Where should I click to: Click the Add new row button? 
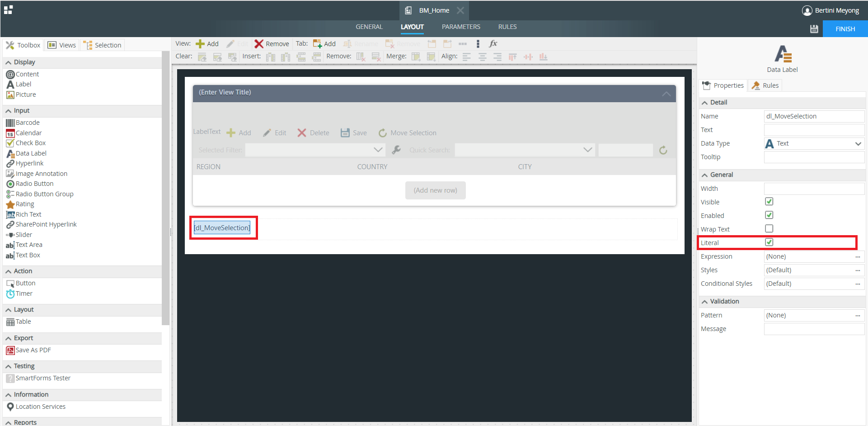(435, 190)
